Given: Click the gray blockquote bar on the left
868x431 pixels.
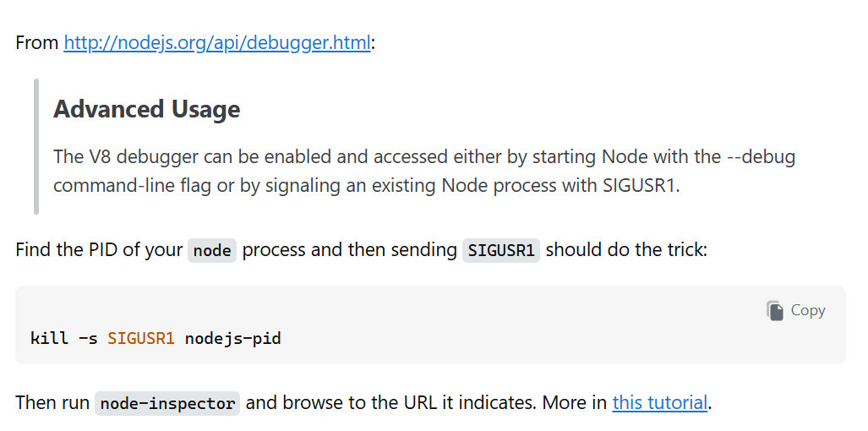Looking at the screenshot, I should 36,146.
